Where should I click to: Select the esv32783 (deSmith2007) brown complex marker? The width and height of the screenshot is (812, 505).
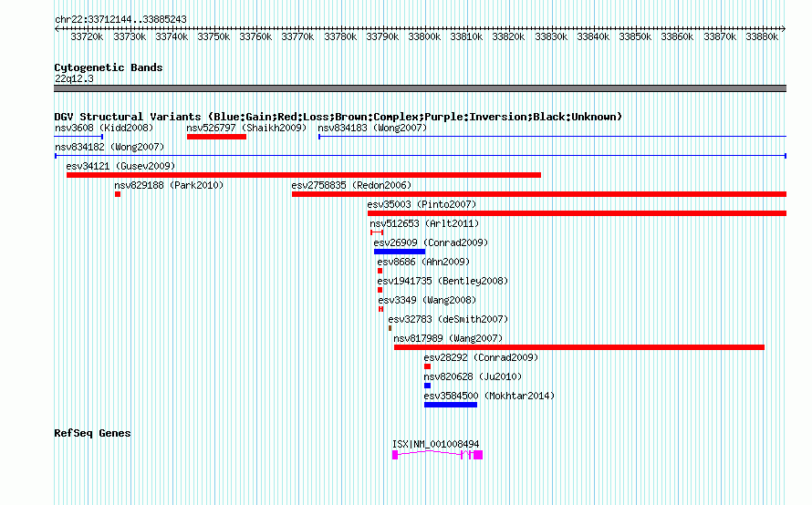390,328
